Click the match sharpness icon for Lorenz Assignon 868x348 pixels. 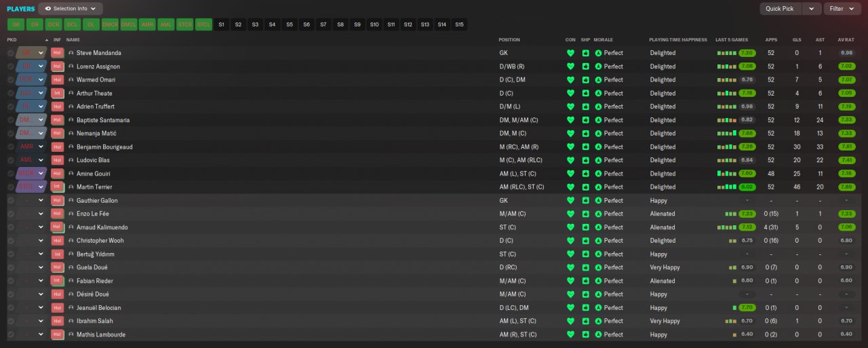click(x=585, y=66)
